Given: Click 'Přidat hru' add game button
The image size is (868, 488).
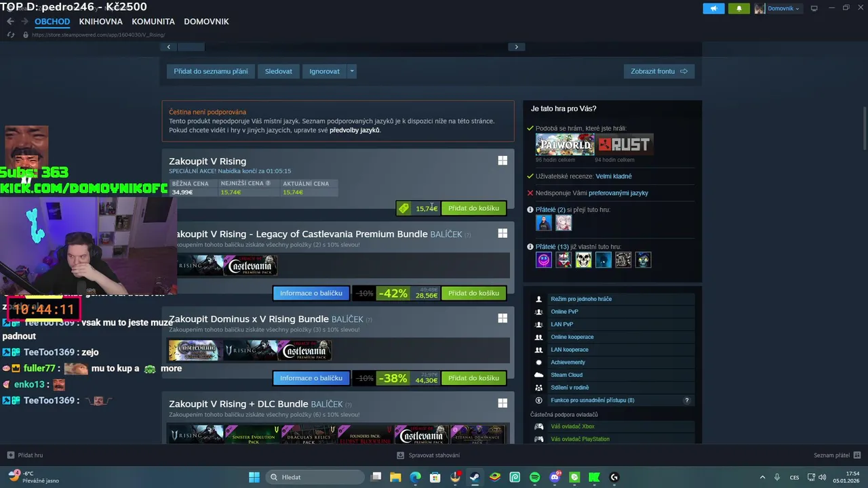Looking at the screenshot, I should point(25,455).
